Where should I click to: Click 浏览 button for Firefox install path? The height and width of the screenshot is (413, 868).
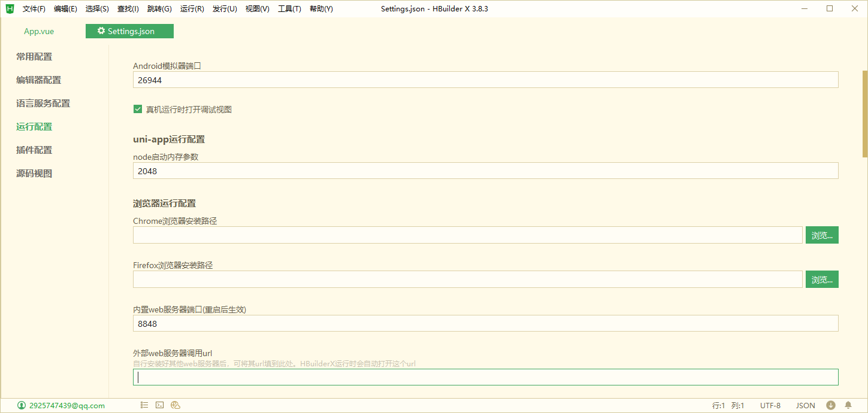coord(822,280)
